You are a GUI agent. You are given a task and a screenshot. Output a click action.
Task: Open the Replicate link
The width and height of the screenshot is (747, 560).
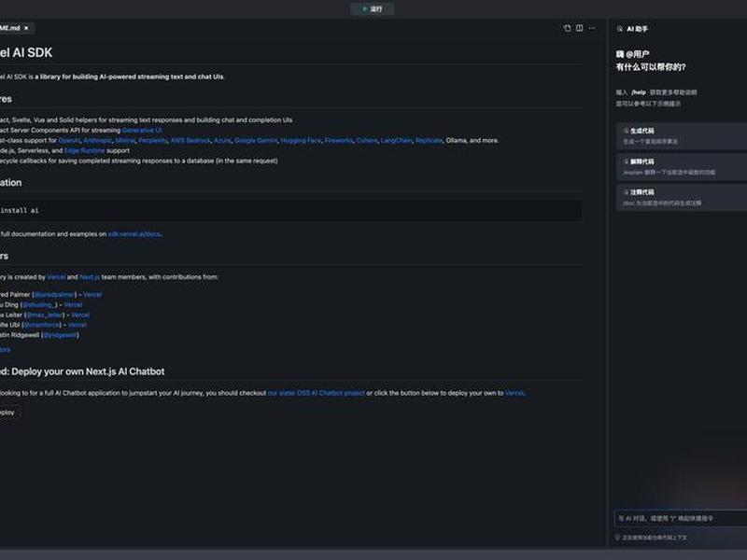[429, 141]
